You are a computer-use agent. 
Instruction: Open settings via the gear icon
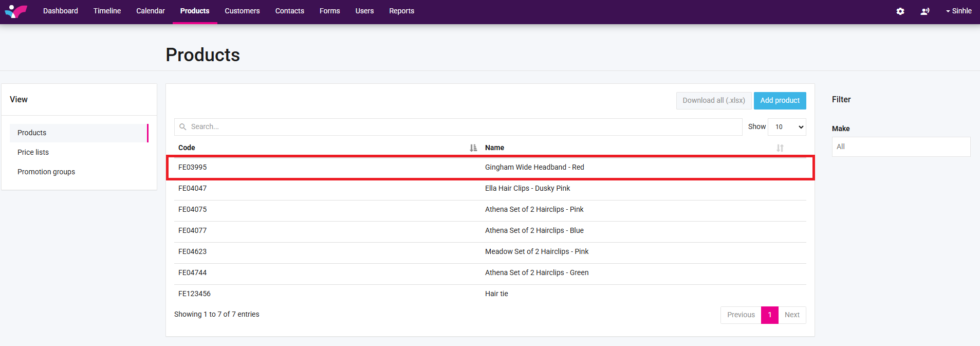pyautogui.click(x=900, y=11)
